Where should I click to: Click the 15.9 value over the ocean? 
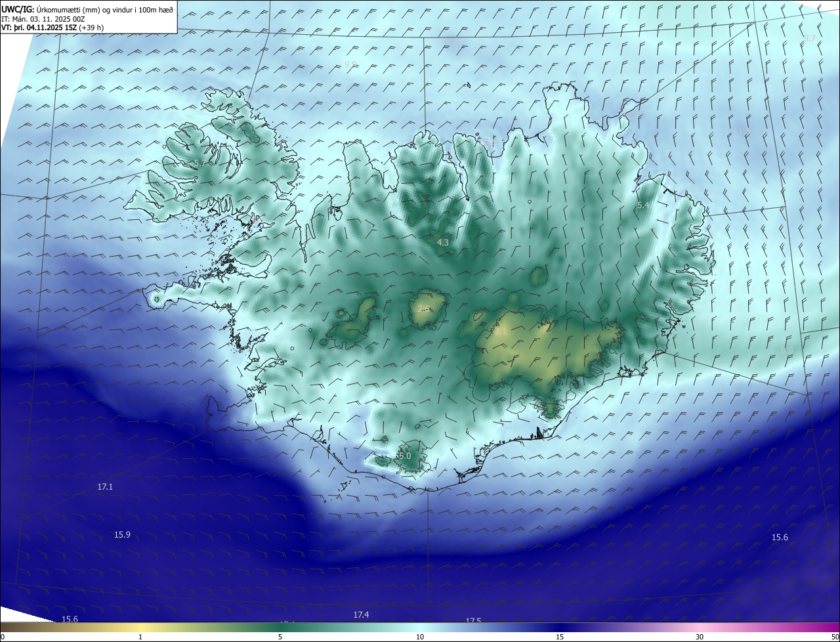[x=122, y=535]
